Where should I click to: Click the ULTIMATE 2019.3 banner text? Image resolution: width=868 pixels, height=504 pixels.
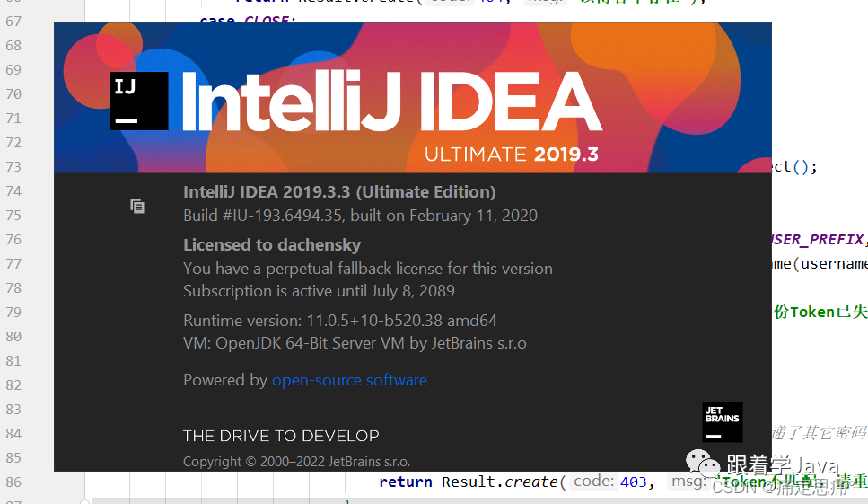pyautogui.click(x=512, y=154)
